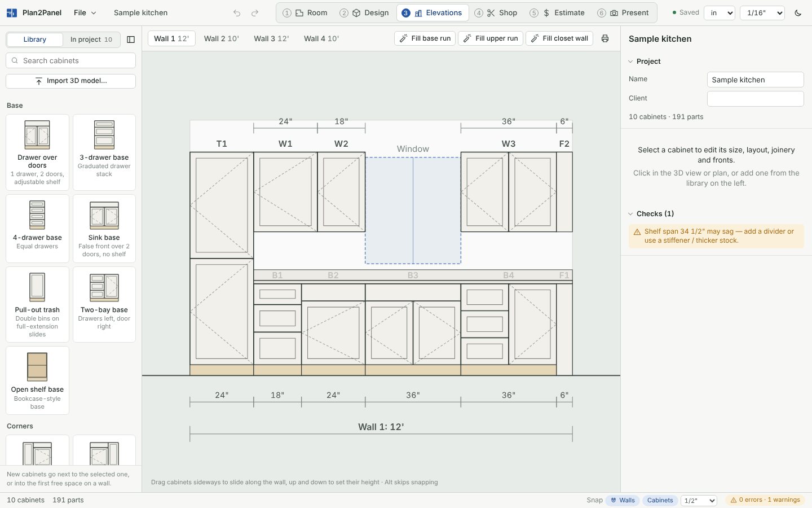The image size is (812, 508).
Task: Go to the Present step
Action: coord(623,13)
